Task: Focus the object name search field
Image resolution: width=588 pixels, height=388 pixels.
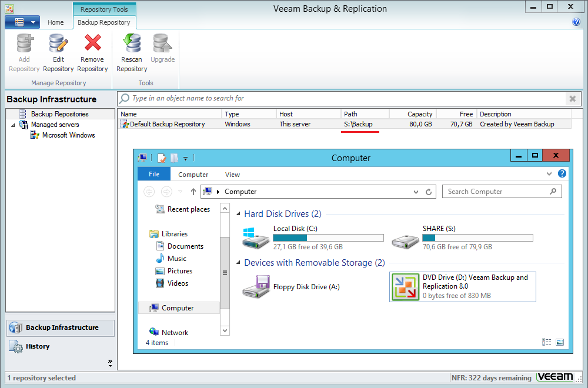Action: tap(341, 98)
